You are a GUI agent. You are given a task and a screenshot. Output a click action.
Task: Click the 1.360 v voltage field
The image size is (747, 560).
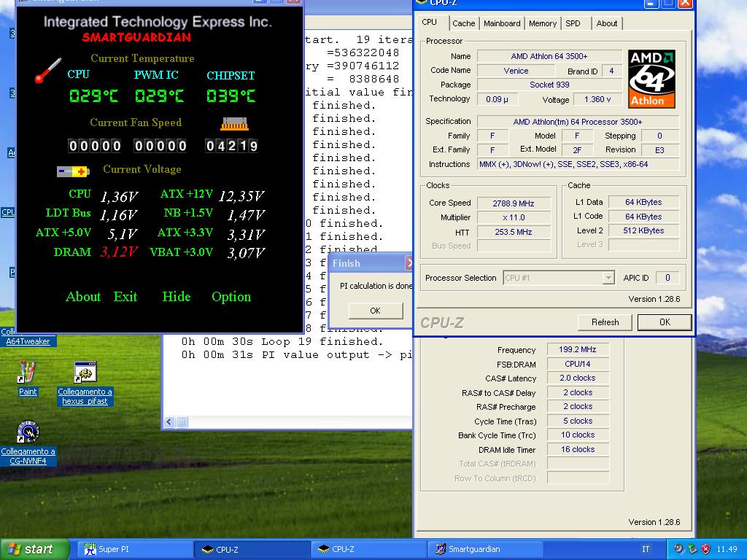click(597, 99)
